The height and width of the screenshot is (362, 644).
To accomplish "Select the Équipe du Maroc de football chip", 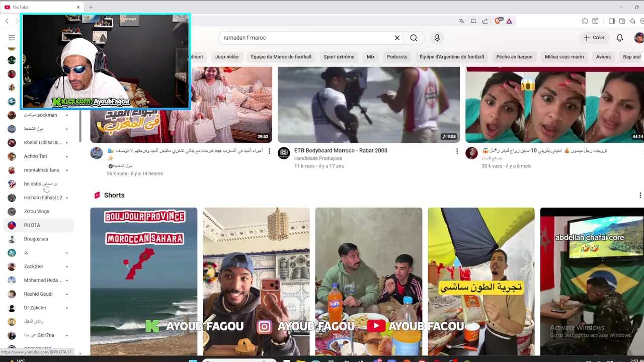I will pyautogui.click(x=281, y=57).
